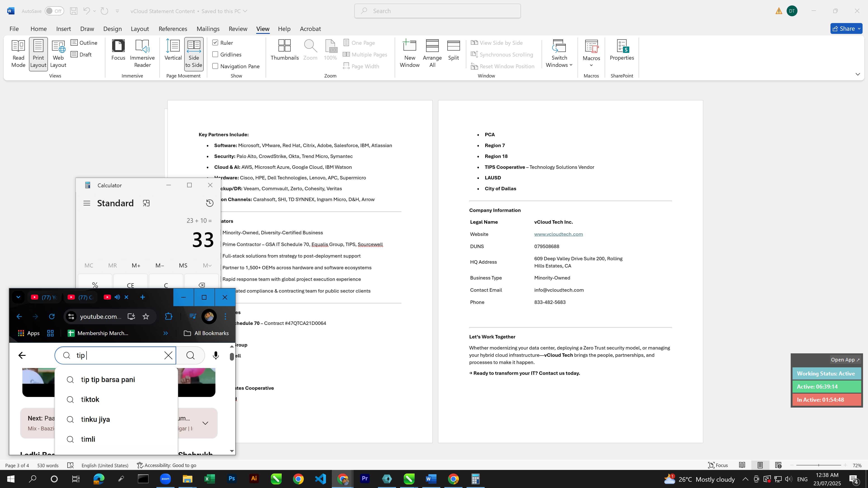Click the Windows Start button
Viewport: 868px width, 488px height.
point(10,479)
